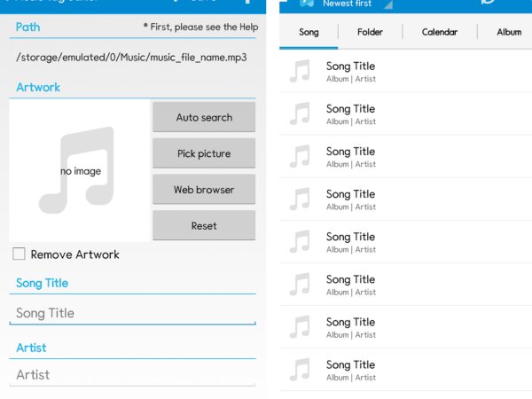
Task: Focus the Song Title input field
Action: pos(133,313)
